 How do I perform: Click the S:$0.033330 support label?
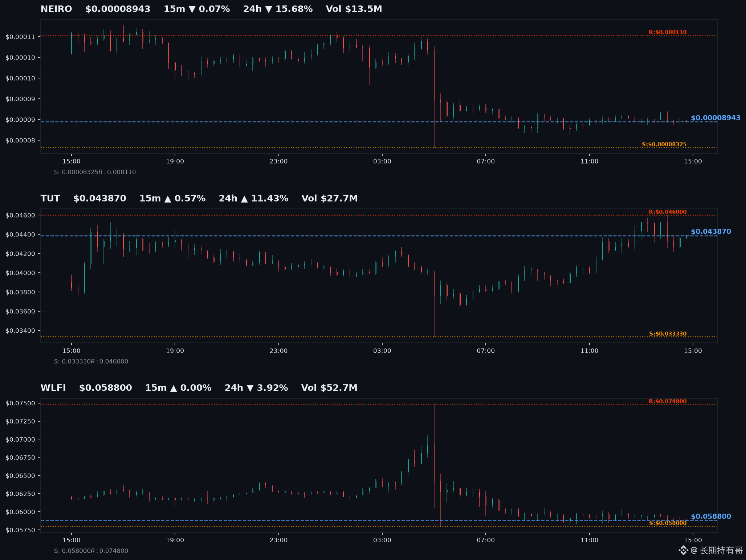coord(668,333)
